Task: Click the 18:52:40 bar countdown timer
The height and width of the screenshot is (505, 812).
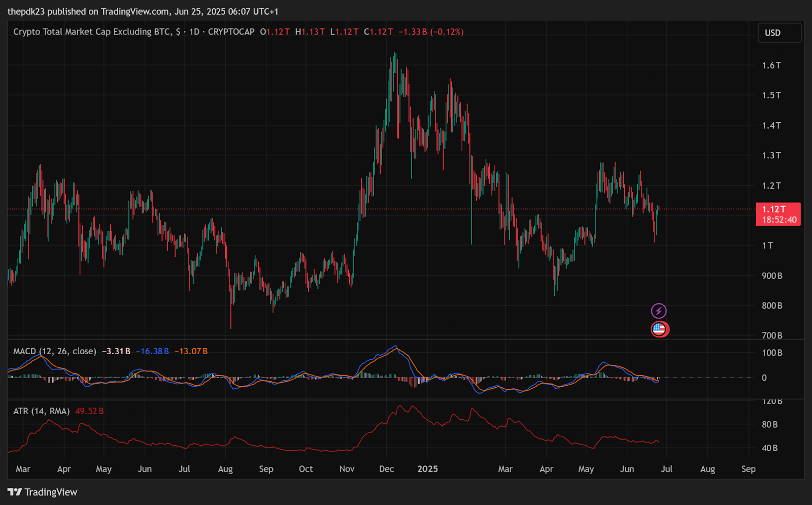Action: pyautogui.click(x=779, y=220)
